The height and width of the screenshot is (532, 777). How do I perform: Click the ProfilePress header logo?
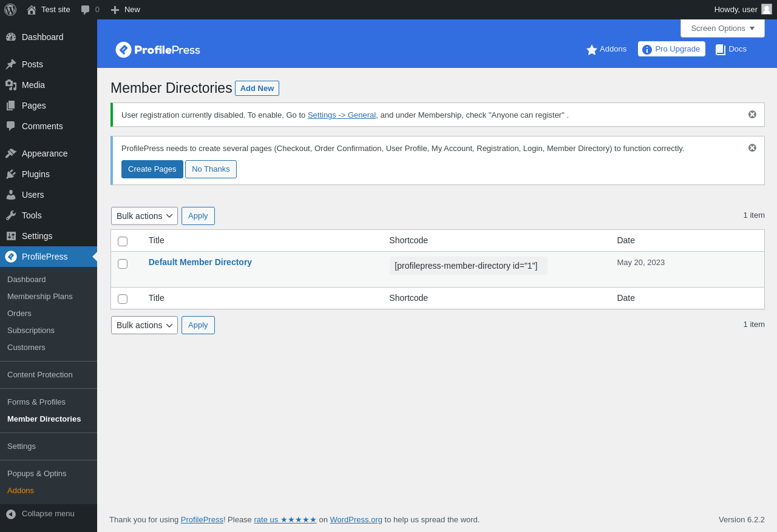coord(158,50)
